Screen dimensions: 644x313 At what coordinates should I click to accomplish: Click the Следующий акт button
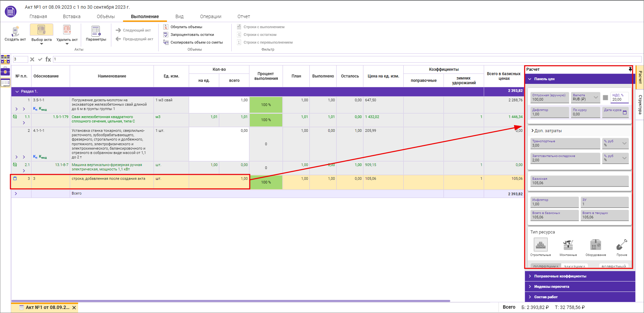point(133,30)
